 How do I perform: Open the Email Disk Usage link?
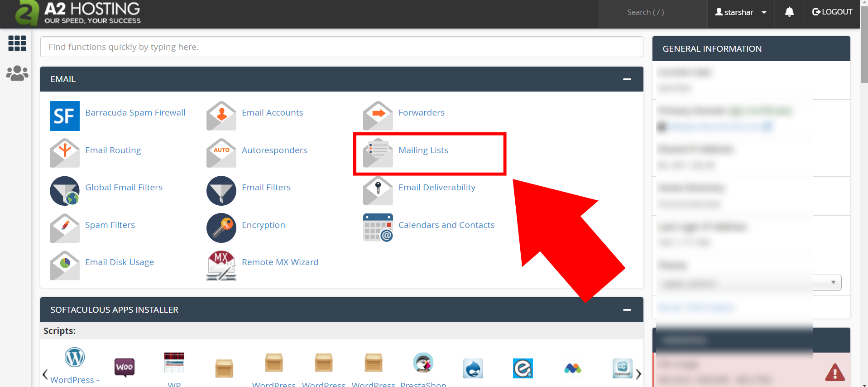120,262
